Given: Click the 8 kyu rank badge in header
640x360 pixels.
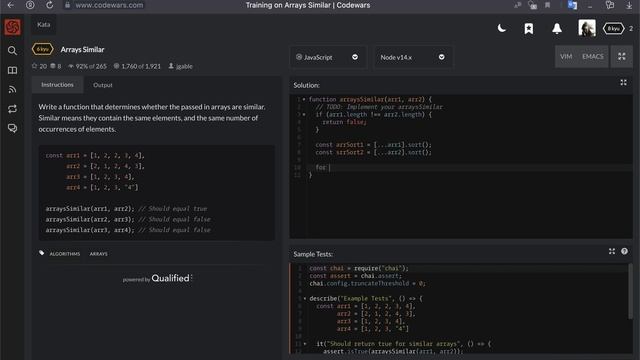Looking at the screenshot, I should (x=613, y=29).
